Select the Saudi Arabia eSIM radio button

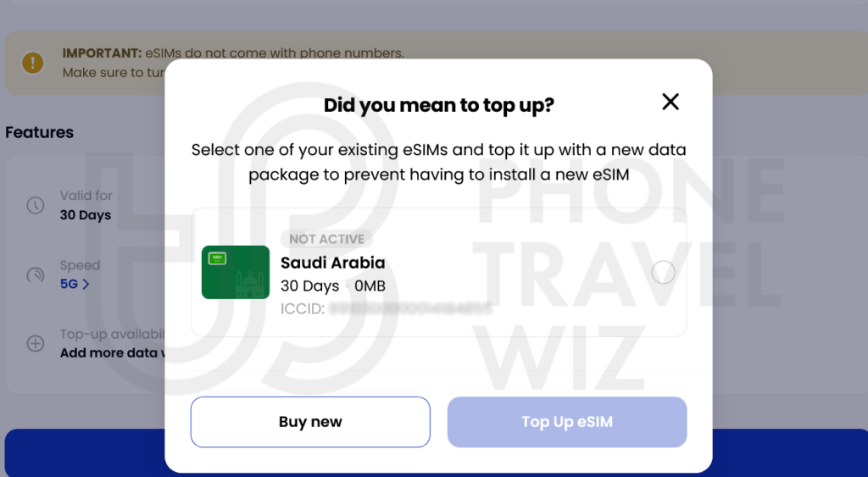pyautogui.click(x=663, y=272)
